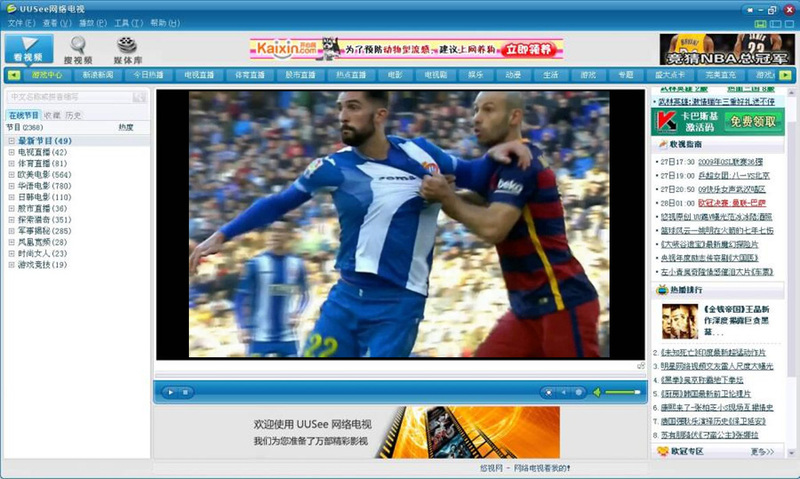This screenshot has height=479, width=800.
Task: Expand the 华语电影 (780) category
Action: (11, 186)
